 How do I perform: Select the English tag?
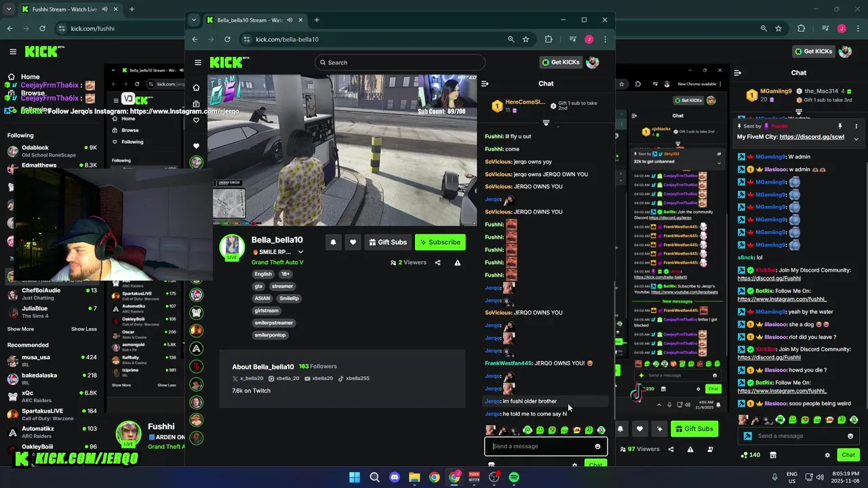click(x=263, y=274)
